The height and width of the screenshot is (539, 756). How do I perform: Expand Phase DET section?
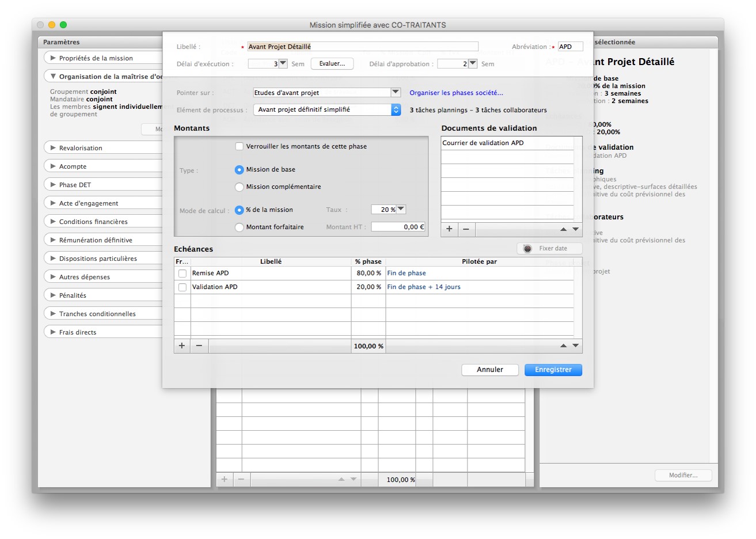click(x=53, y=185)
